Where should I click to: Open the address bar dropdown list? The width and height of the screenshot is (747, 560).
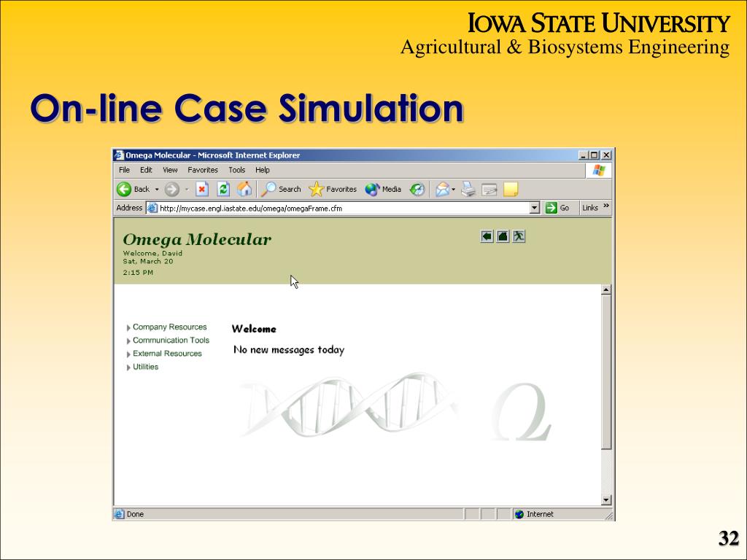535,208
